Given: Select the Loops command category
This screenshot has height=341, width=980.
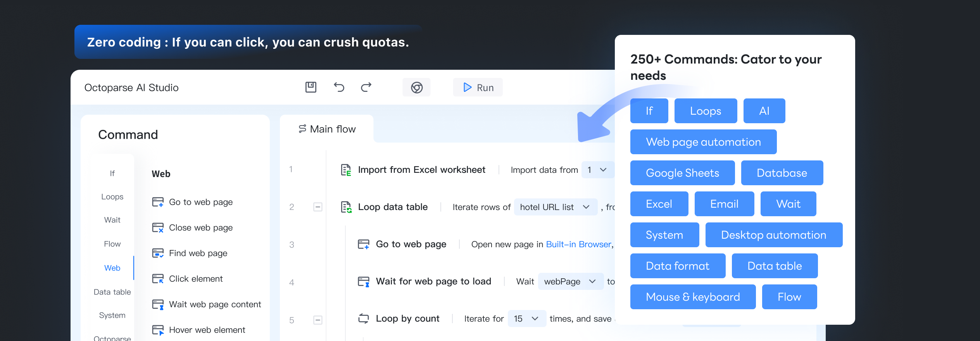Looking at the screenshot, I should coord(112,197).
